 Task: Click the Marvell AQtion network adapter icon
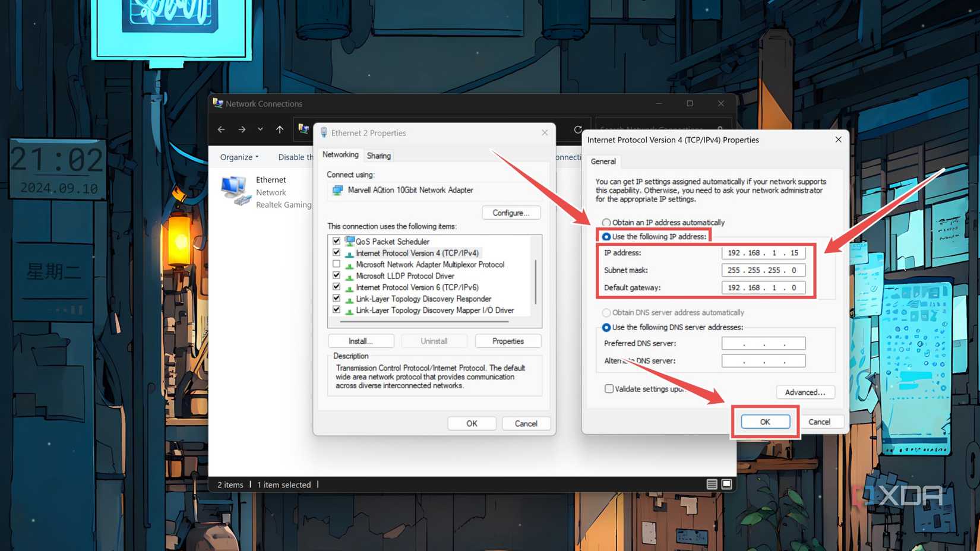(x=337, y=190)
